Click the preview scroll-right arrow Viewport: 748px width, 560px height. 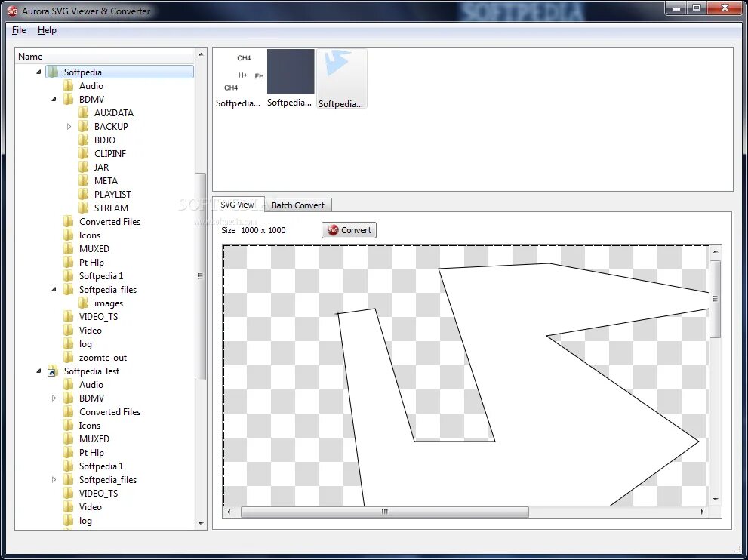point(702,512)
